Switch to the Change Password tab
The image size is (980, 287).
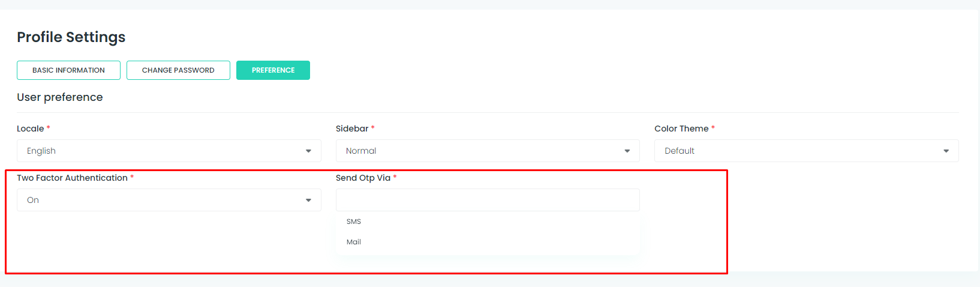click(178, 70)
